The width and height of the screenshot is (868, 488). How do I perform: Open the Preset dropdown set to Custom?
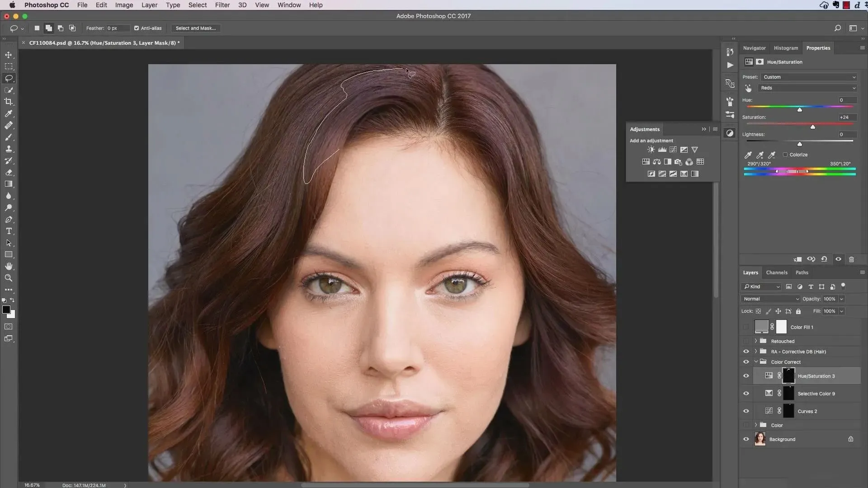[x=808, y=77]
